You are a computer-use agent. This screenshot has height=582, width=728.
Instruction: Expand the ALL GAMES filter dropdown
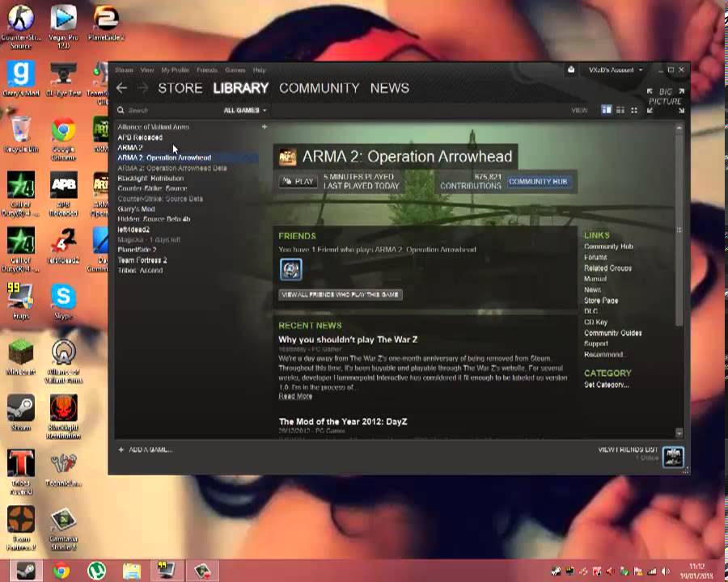point(245,110)
